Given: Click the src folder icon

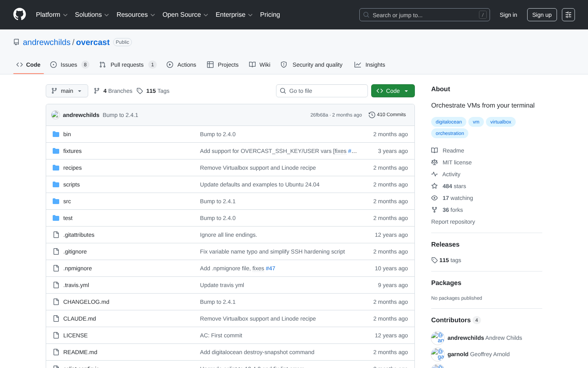Looking at the screenshot, I should click(56, 201).
